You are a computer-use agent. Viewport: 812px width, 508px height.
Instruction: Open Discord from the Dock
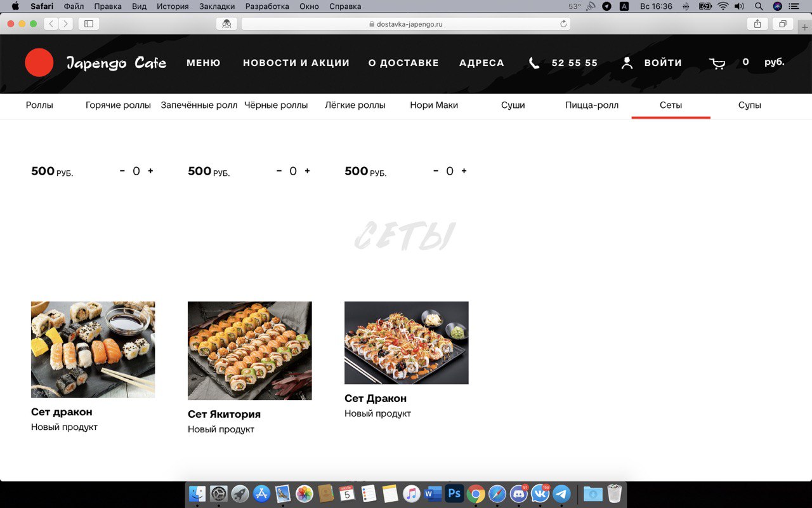519,493
